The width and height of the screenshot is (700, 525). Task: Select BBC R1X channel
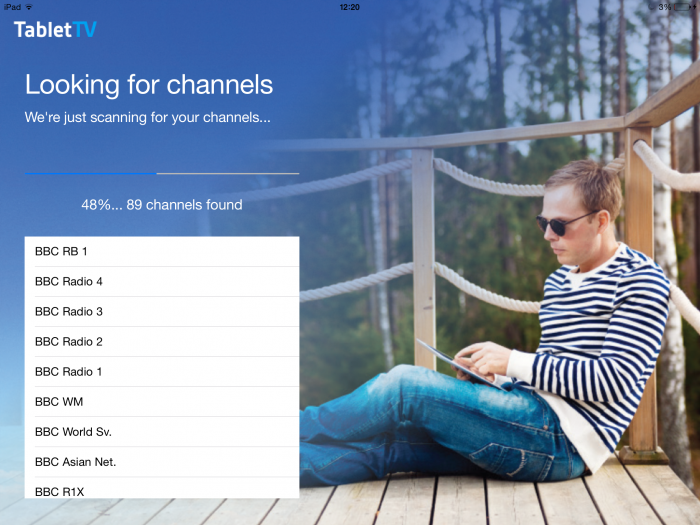162,488
